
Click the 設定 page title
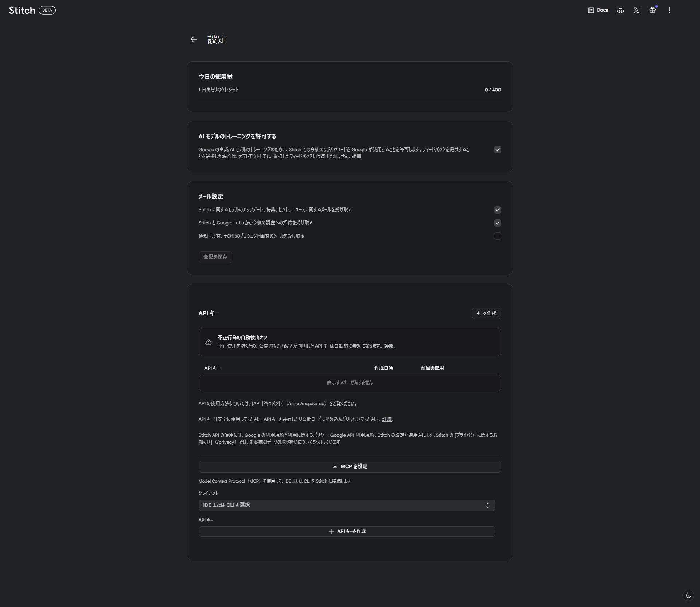coord(217,39)
